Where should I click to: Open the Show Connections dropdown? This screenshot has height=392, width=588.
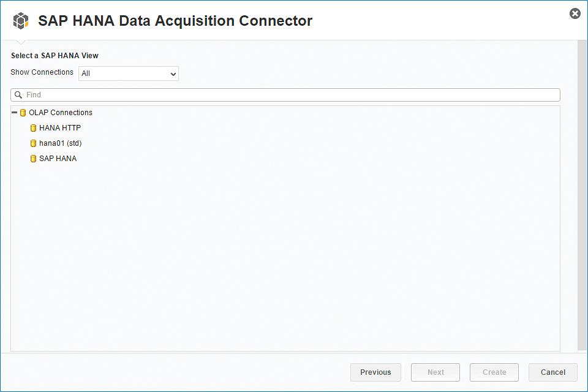tap(128, 73)
